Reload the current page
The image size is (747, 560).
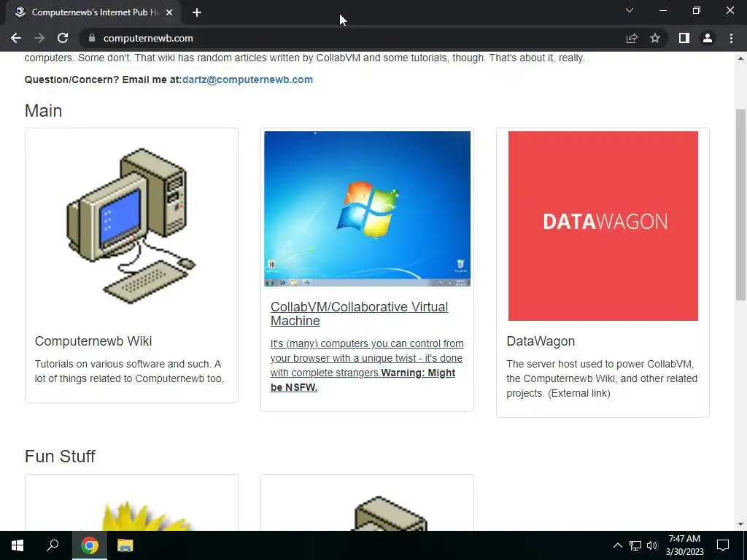(x=63, y=38)
